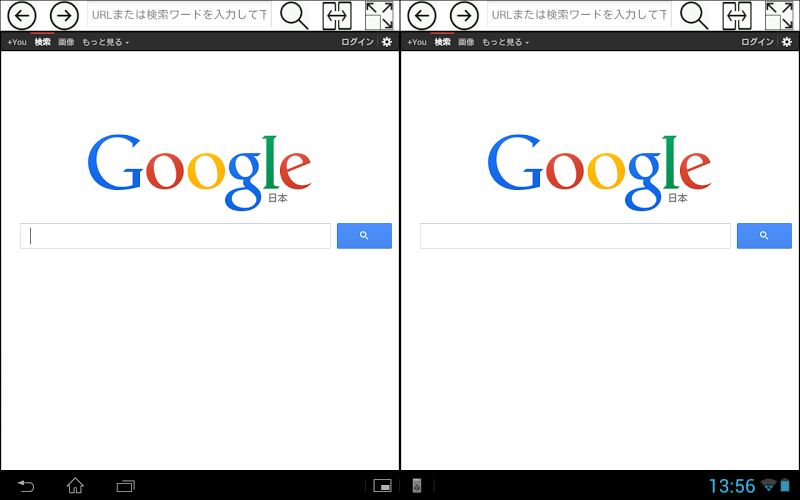Select 画像 tab in left pane
800x500 pixels.
tap(66, 42)
